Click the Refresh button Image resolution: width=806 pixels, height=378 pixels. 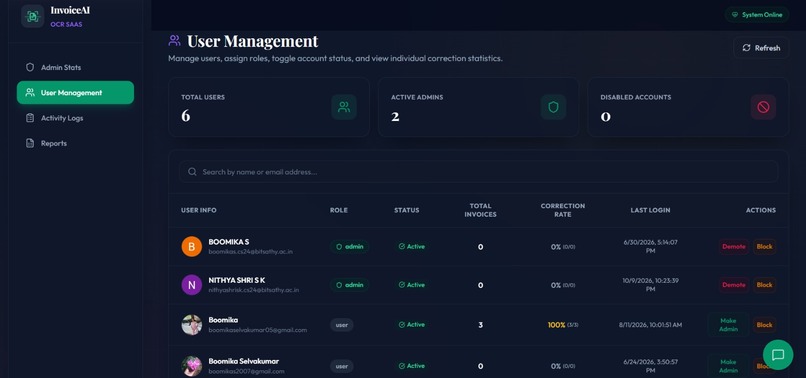tap(761, 48)
